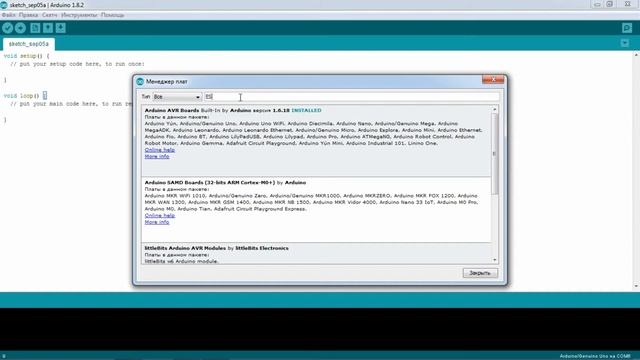Click the Verify sketch checkmark icon
The width and height of the screenshot is (640, 360).
click(7, 28)
